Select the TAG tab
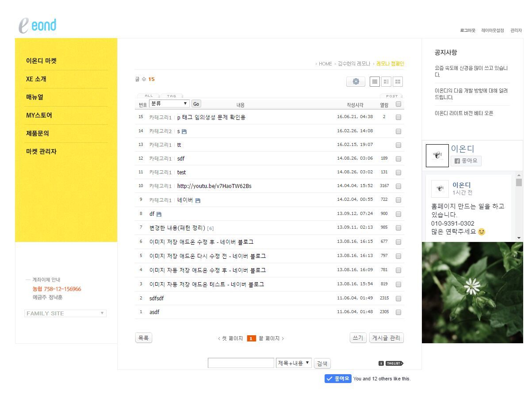This screenshot has height=414, width=532. pyautogui.click(x=172, y=96)
